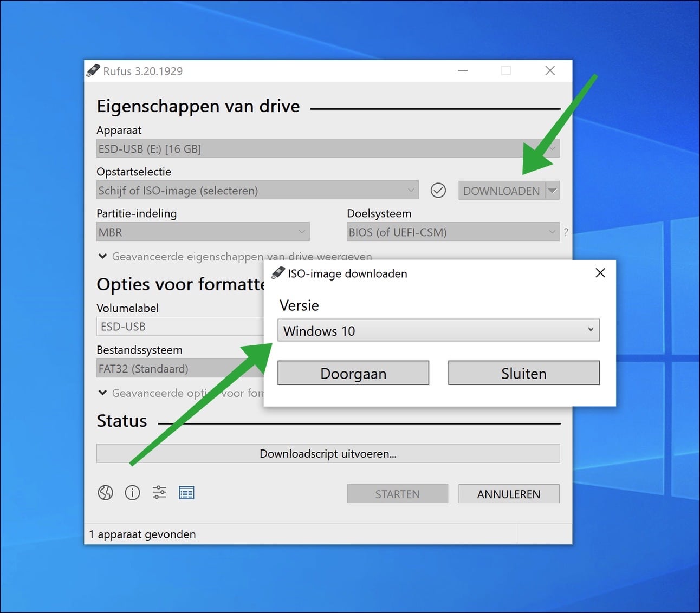Show the log window using the list icon
The height and width of the screenshot is (613, 700).
coord(186,493)
